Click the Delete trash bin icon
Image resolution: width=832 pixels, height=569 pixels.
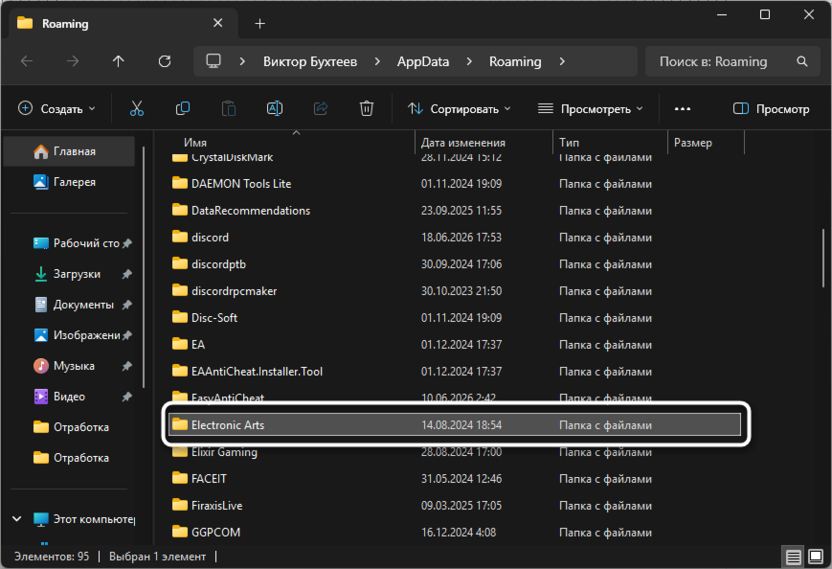pyautogui.click(x=366, y=109)
